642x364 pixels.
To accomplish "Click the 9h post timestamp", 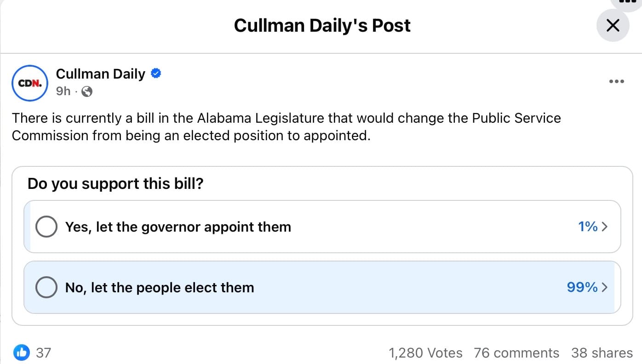I will click(63, 91).
